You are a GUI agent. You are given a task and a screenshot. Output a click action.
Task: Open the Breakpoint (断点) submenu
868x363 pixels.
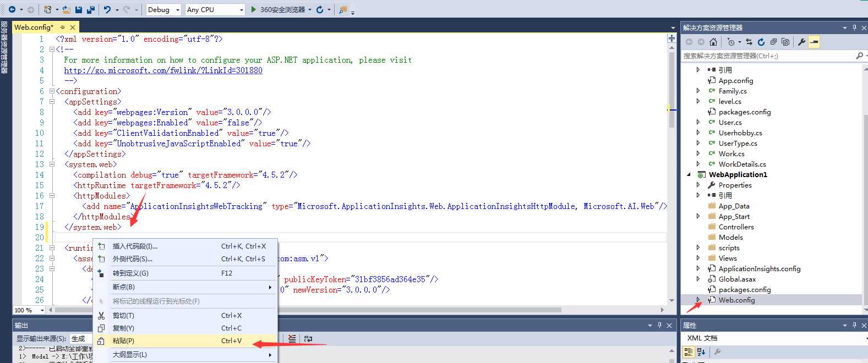(x=185, y=287)
